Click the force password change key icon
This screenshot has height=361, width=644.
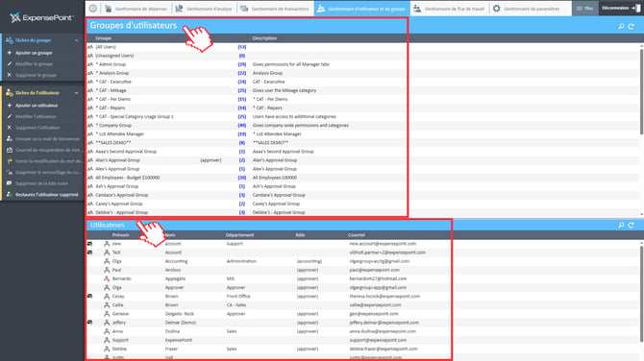[x=10, y=161]
